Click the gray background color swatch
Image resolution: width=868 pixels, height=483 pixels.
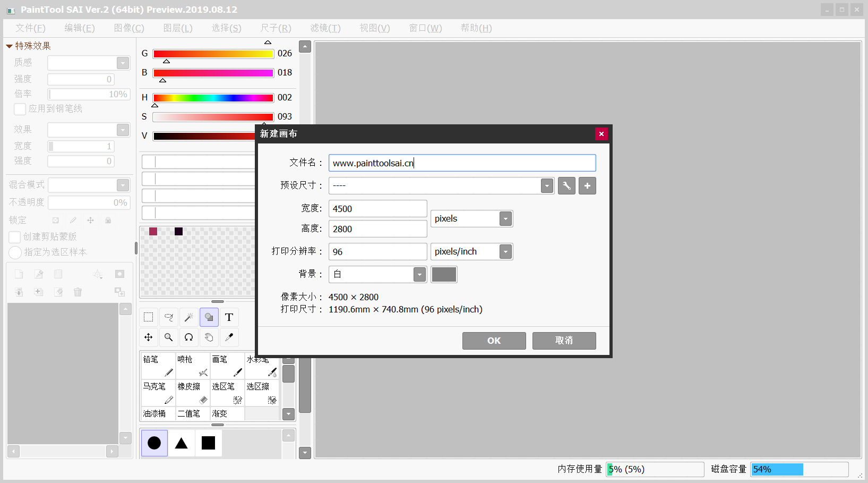[444, 275]
